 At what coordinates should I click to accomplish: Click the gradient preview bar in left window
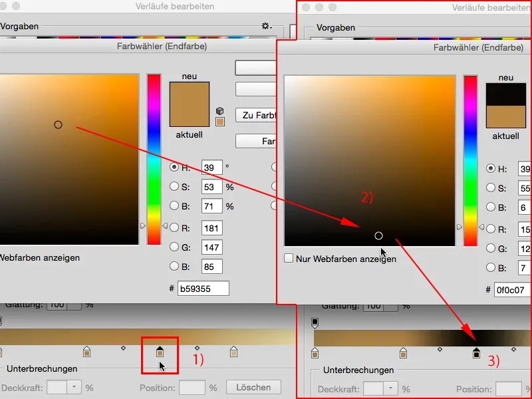coord(148,337)
